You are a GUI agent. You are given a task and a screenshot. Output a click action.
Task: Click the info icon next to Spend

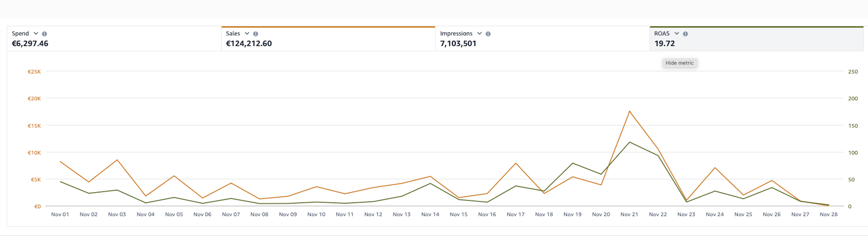[x=45, y=34]
